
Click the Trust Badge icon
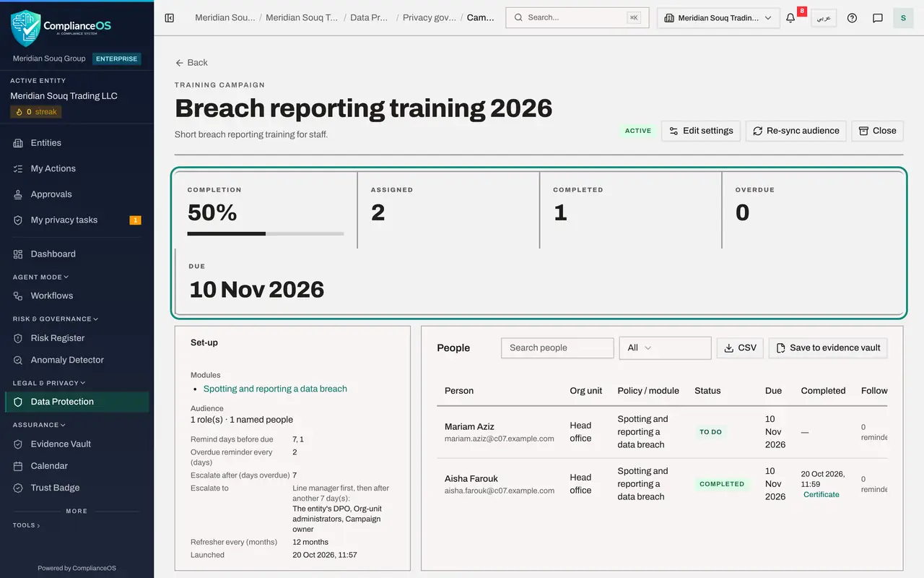(x=18, y=488)
